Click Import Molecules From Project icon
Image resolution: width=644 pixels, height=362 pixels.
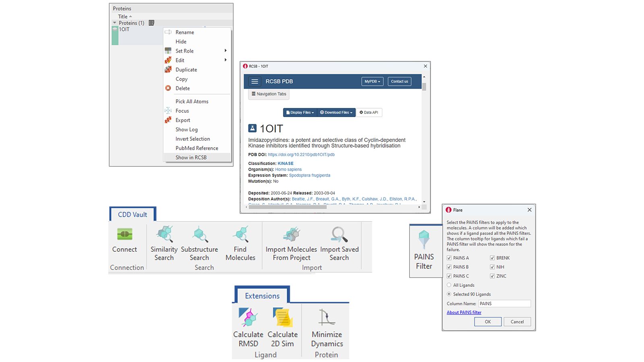click(291, 234)
